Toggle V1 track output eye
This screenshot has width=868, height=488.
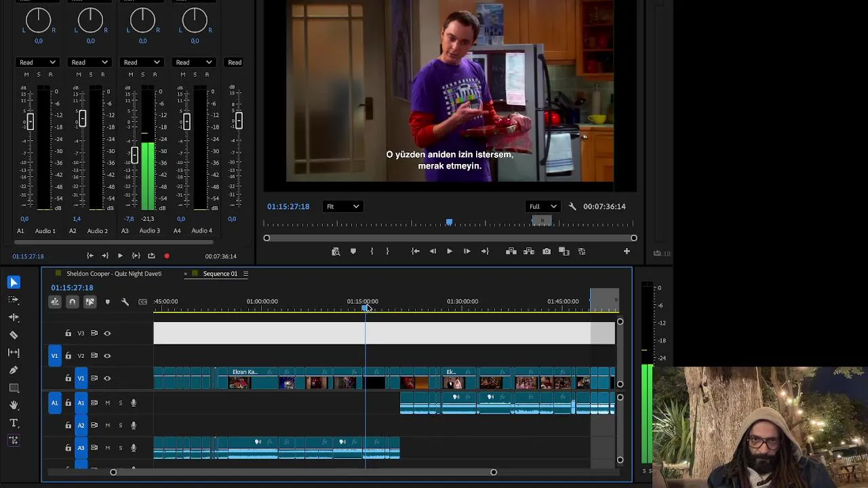[x=107, y=378]
